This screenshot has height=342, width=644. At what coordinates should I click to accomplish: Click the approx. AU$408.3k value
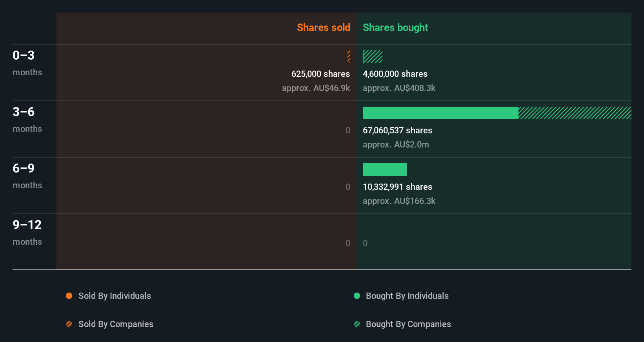(399, 88)
